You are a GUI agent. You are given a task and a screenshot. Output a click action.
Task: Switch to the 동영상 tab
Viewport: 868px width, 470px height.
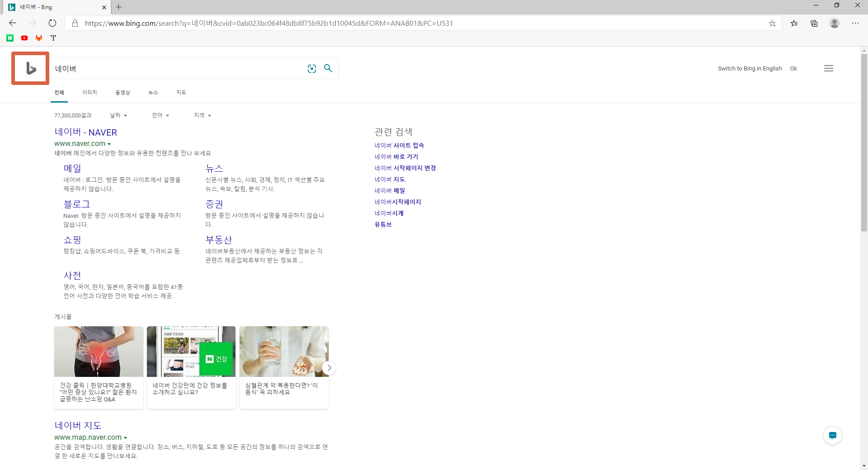123,93
